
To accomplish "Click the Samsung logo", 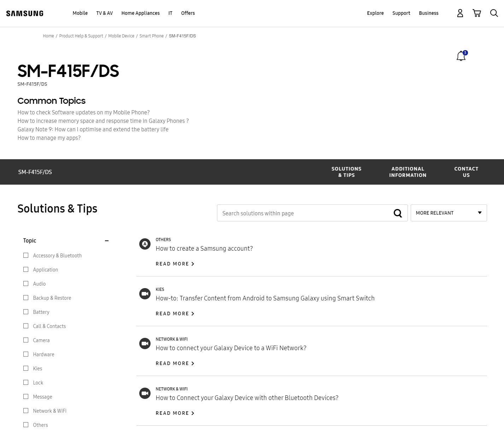I will (25, 13).
